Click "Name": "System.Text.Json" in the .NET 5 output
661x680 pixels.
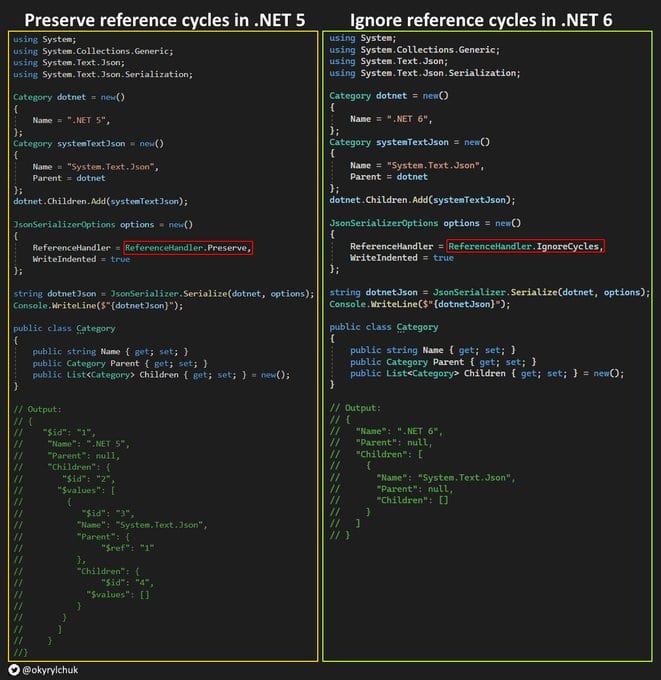pyautogui.click(x=142, y=525)
